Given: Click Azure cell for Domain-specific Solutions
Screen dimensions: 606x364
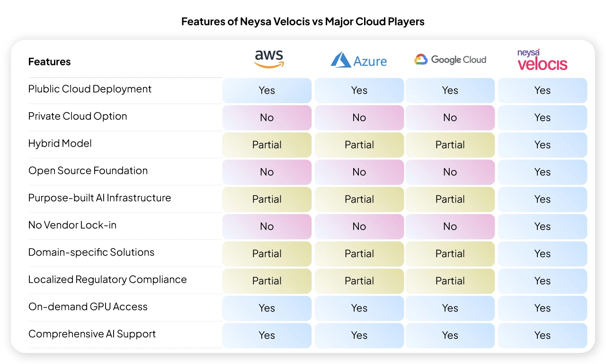Looking at the screenshot, I should point(359,254).
